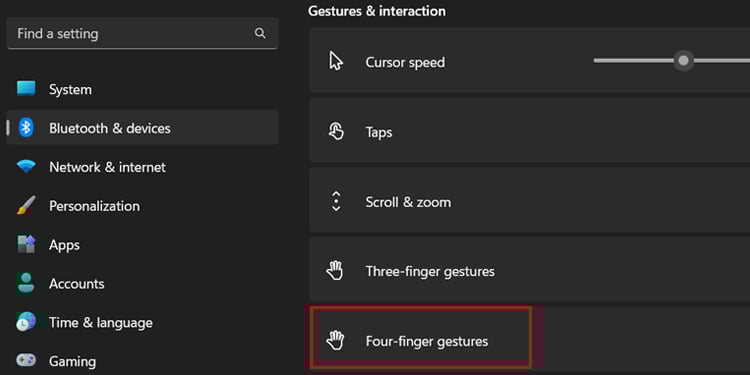Click the Taps hand icon
Screen dimensions: 750x375
(x=336, y=132)
